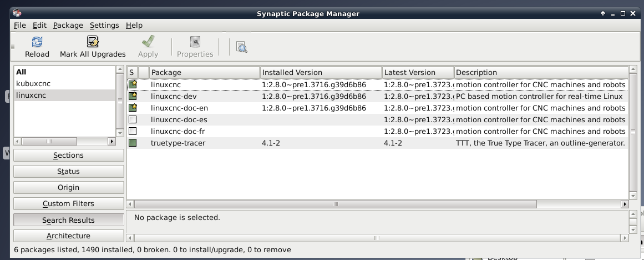Click filter list scroll left arrow
The image size is (644, 260).
pos(18,141)
